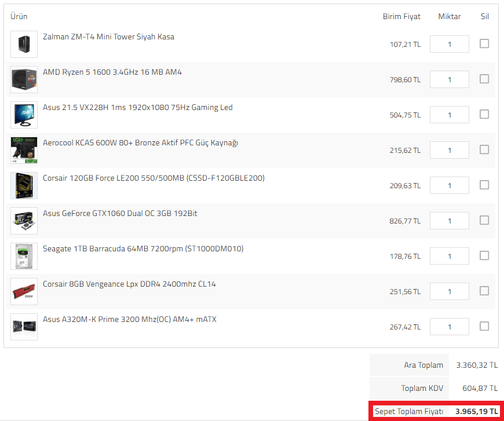The width and height of the screenshot is (504, 421).
Task: Open the Asus VX228H monitor thumbnail
Action: click(24, 115)
